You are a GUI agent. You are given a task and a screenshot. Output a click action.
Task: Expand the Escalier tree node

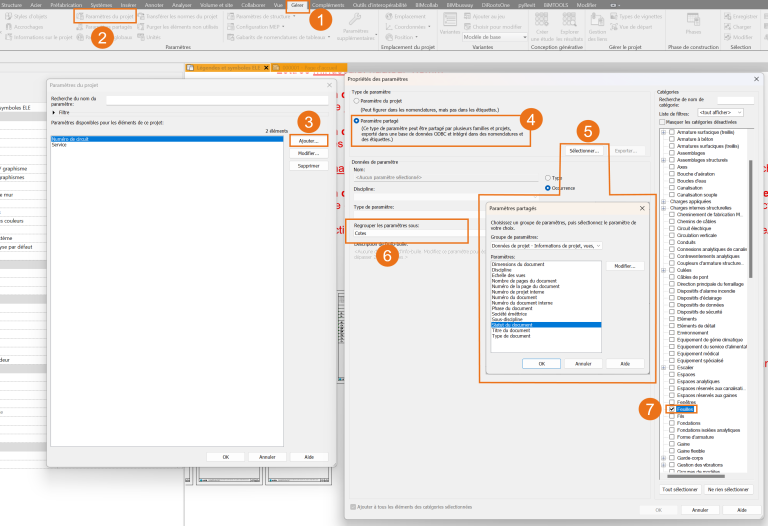(664, 367)
